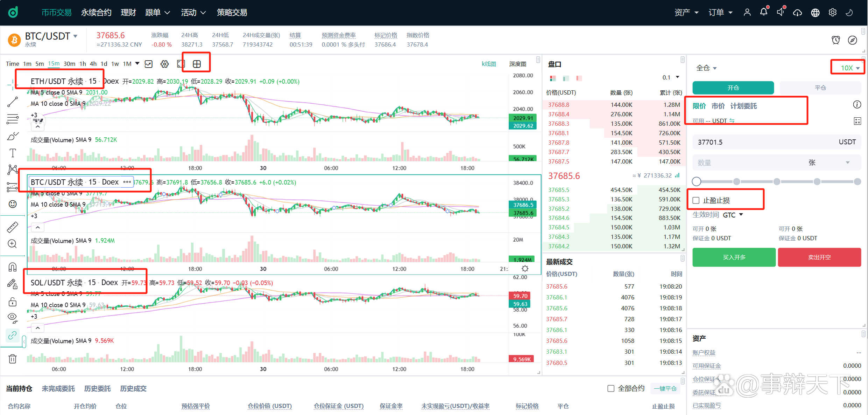Open the 资产 dropdown

point(686,13)
